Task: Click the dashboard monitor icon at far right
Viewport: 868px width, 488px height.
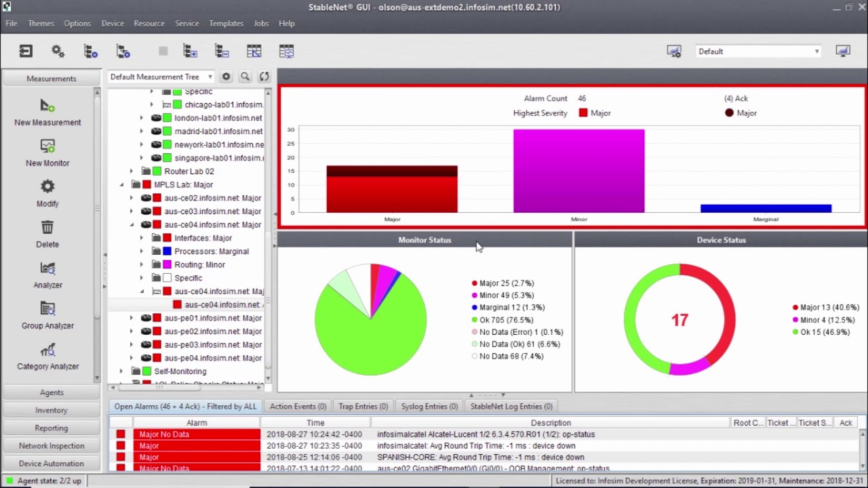Action: (843, 51)
